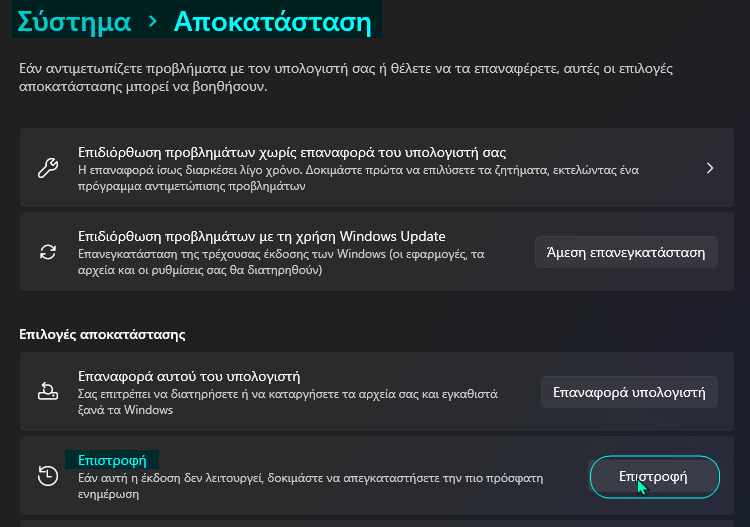Click the breadcrumb chevron after Σύστημα
Viewport: 750px width, 527px height.
click(152, 21)
